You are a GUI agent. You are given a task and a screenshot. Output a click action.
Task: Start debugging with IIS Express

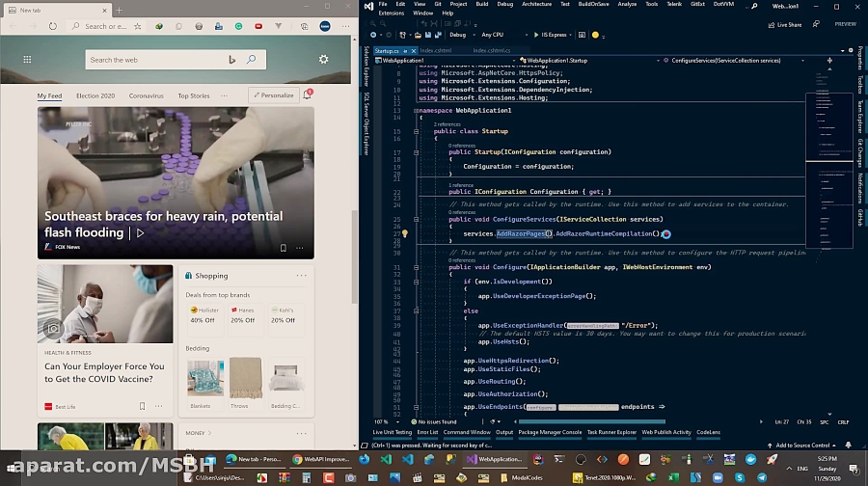coord(551,35)
